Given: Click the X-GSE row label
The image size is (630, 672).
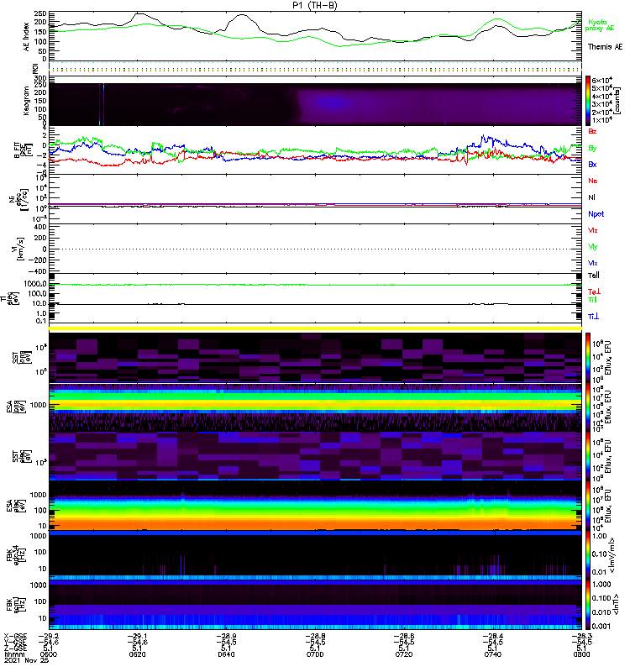Looking at the screenshot, I should point(15,636).
